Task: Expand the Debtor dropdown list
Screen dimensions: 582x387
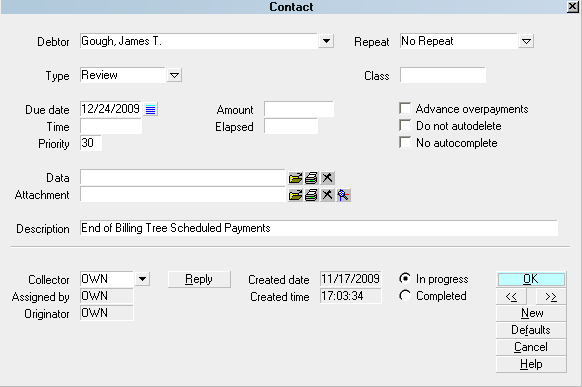Action: tap(326, 41)
